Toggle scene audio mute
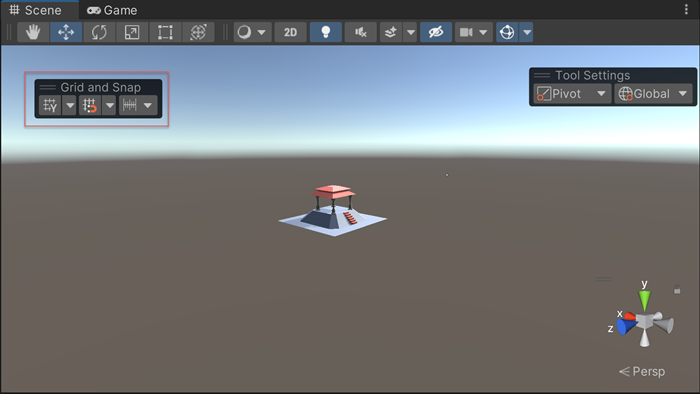The image size is (700, 394). [x=361, y=32]
